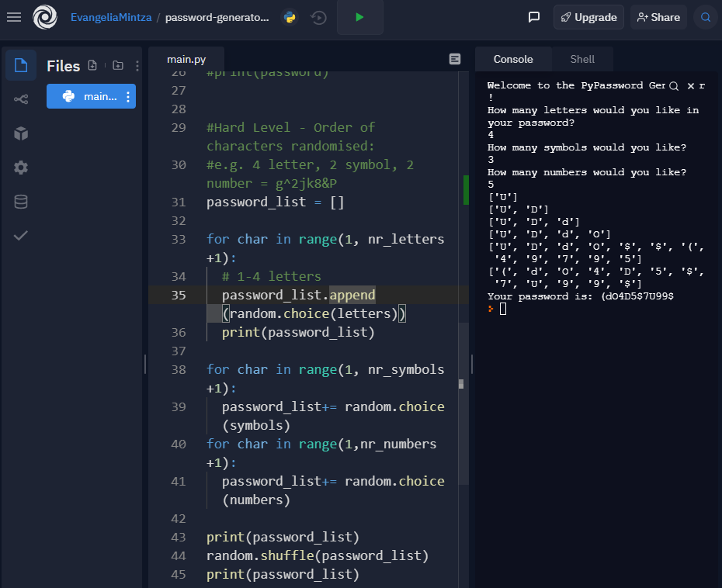The height and width of the screenshot is (588, 722).
Task: Click print(password_list) on line 43
Action: point(283,538)
